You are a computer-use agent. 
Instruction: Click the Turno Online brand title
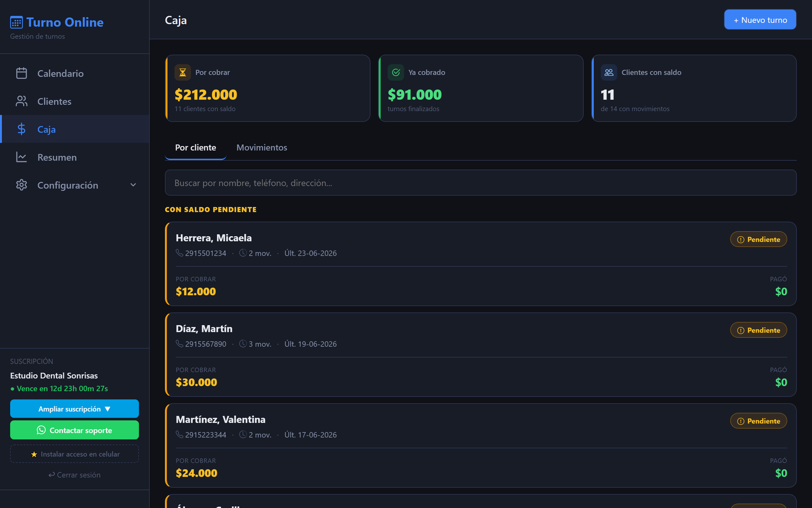click(x=65, y=22)
